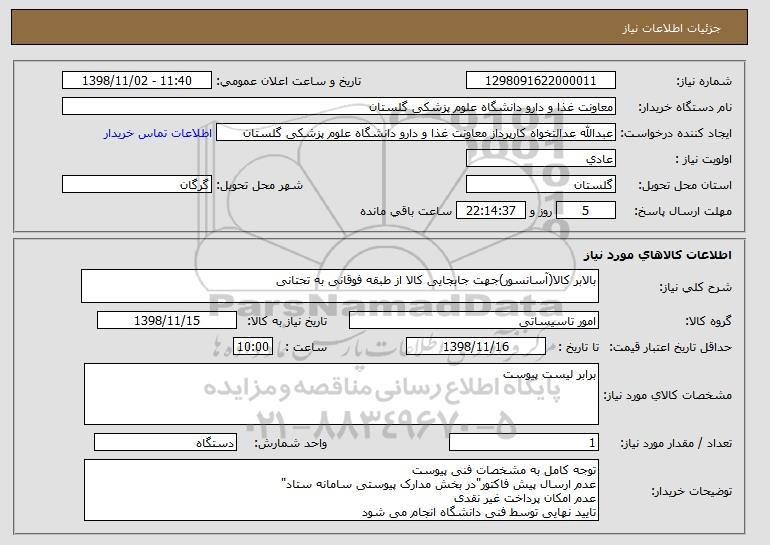
Task: Click the شرح کلی نیاز description box
Action: click(x=340, y=286)
